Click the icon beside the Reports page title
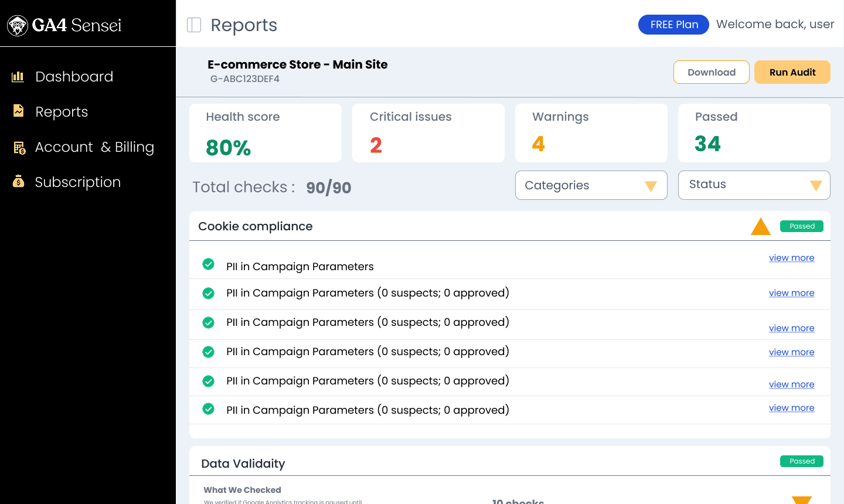This screenshot has width=844, height=504. (193, 25)
